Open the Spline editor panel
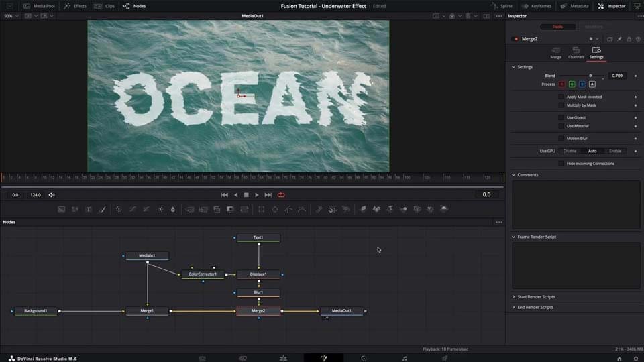 click(502, 6)
